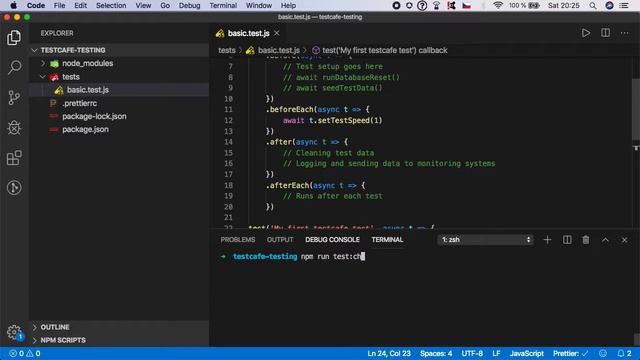Open the Apple menu
The width and height of the screenshot is (640, 360).
(13, 6)
